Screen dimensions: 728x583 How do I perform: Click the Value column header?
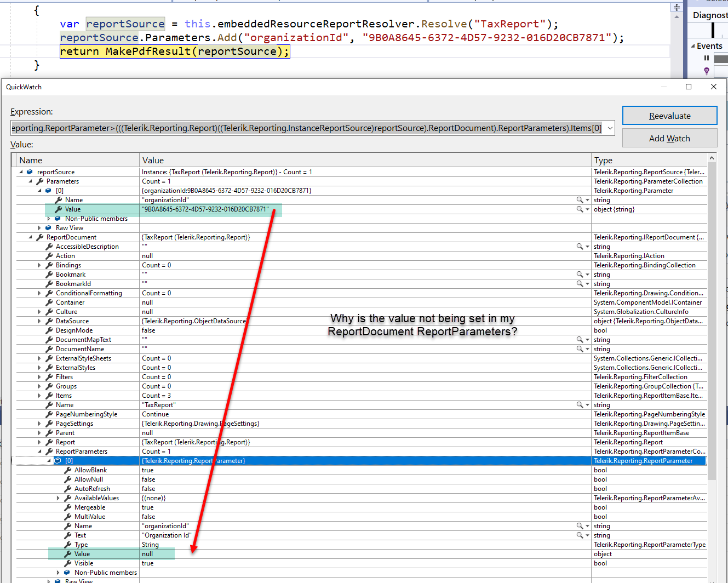pyautogui.click(x=365, y=160)
